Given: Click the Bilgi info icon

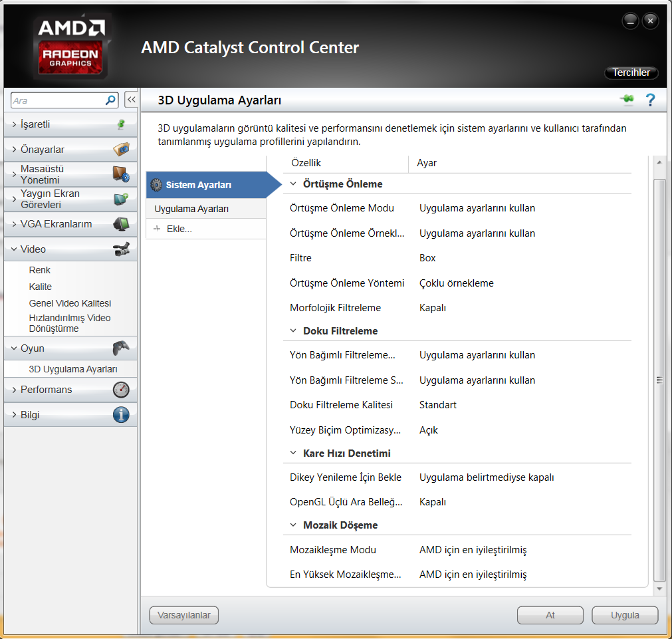Looking at the screenshot, I should pyautogui.click(x=121, y=415).
